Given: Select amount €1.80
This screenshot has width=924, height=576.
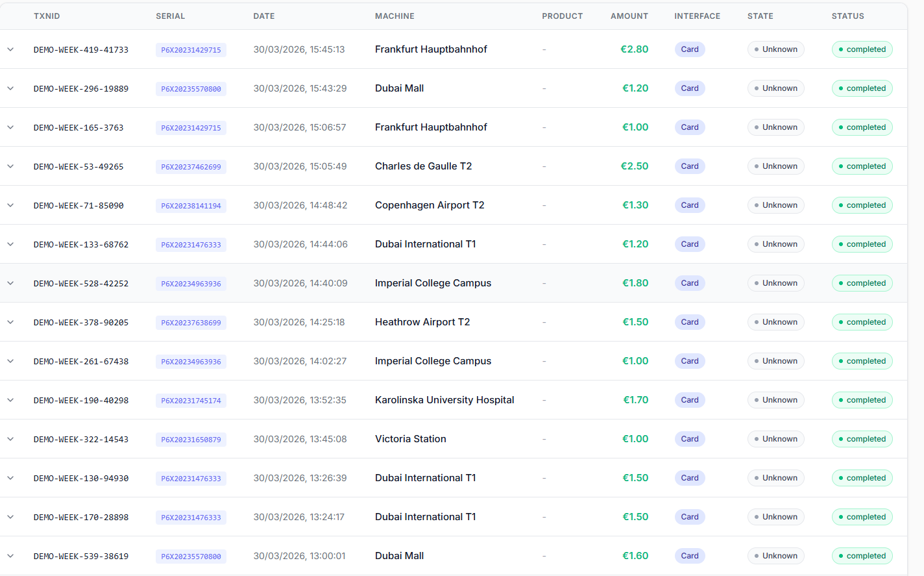Looking at the screenshot, I should pos(635,283).
